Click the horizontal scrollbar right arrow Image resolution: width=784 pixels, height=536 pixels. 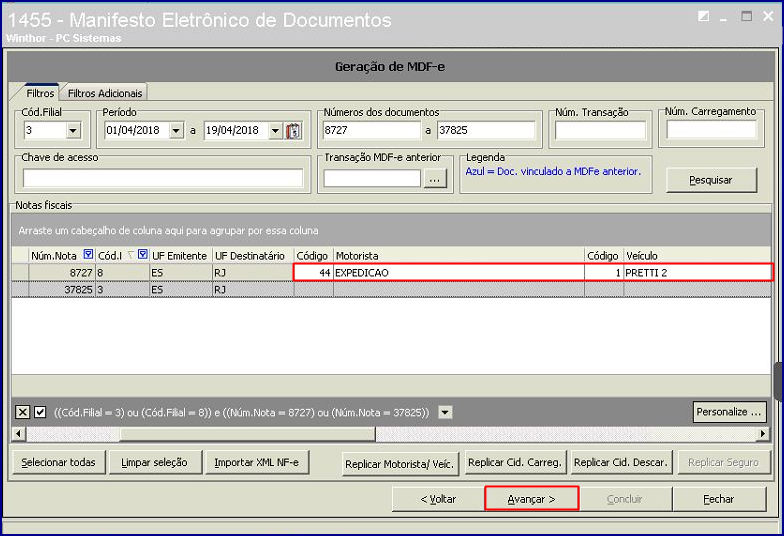[x=763, y=434]
